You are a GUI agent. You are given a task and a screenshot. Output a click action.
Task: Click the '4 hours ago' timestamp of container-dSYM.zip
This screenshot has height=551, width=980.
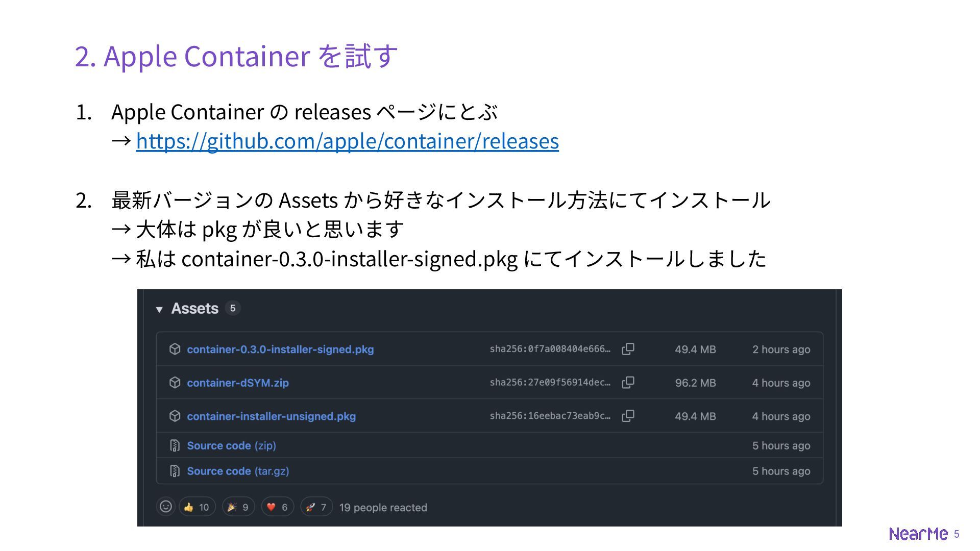tap(781, 383)
